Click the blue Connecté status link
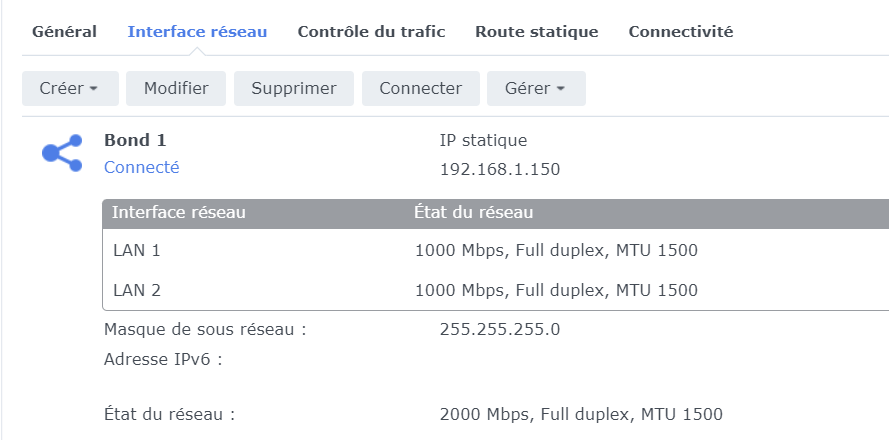The image size is (889, 440). tap(142, 168)
